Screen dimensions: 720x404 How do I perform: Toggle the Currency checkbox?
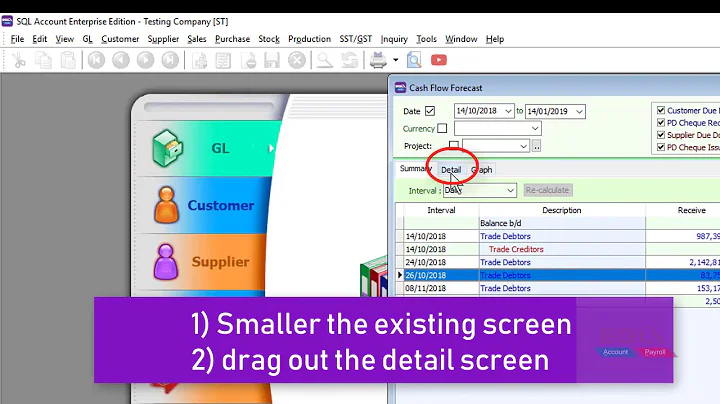(442, 128)
